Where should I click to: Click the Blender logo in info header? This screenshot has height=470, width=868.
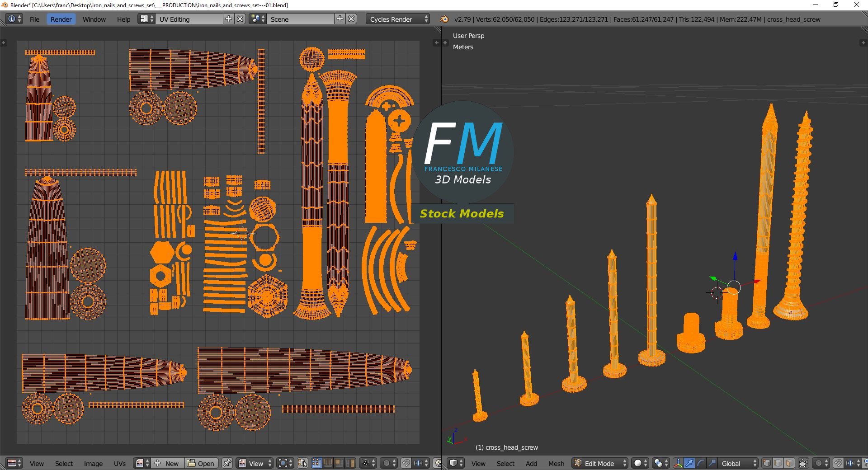444,19
